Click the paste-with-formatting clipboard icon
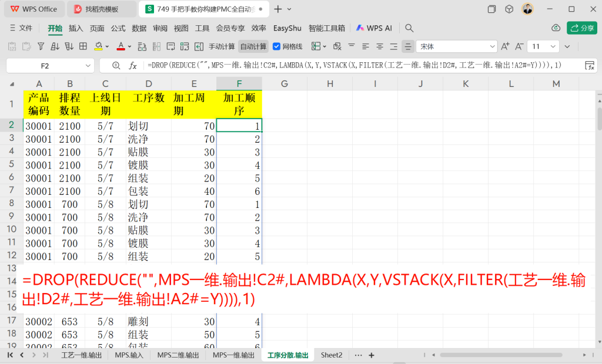602x364 pixels. pos(26,46)
